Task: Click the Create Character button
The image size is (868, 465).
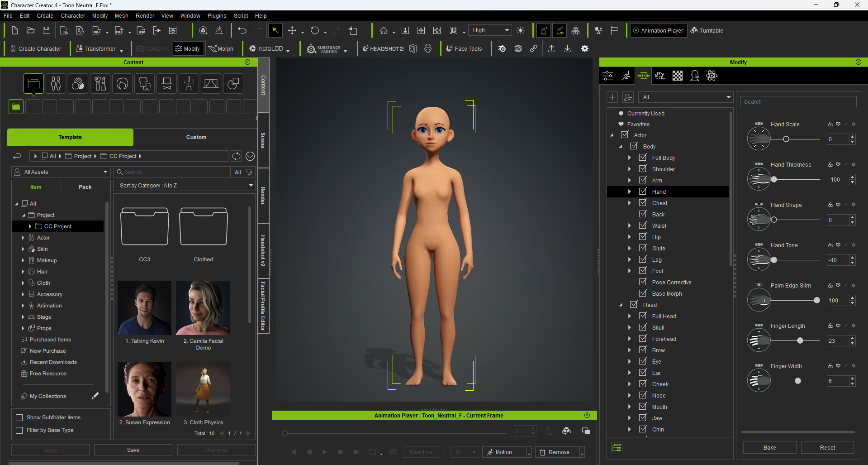Action: pyautogui.click(x=36, y=48)
